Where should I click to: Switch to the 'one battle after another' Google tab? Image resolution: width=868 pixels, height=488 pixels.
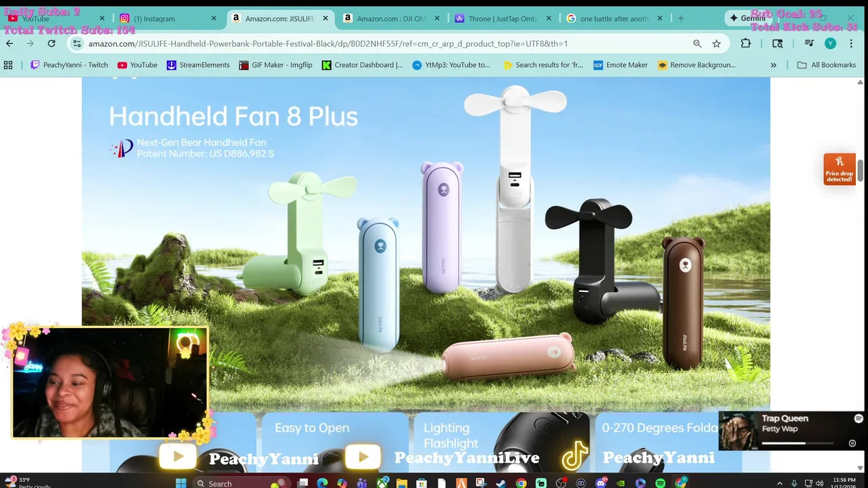point(614,19)
